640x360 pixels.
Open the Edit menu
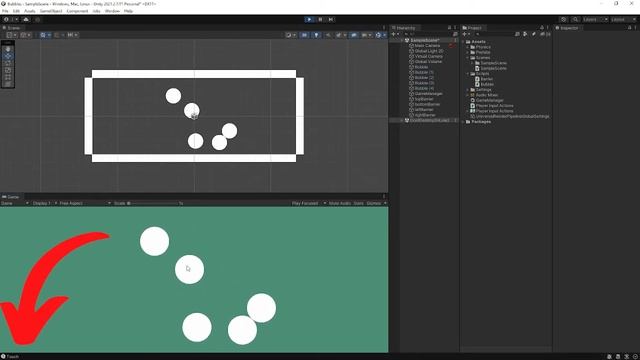pyautogui.click(x=16, y=11)
